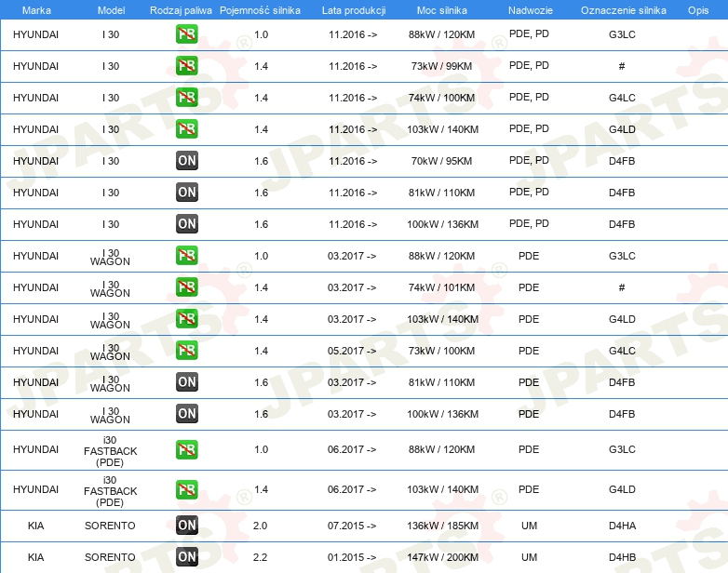
Task: Click the Marka column header
Action: tap(36, 10)
